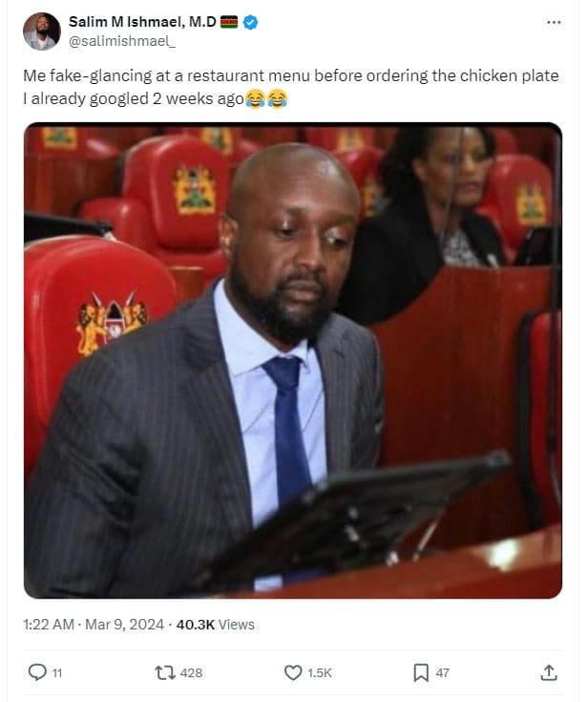Image resolution: width=588 pixels, height=702 pixels.
Task: Click the Kenyan flag emoji beside the name
Action: 229,22
